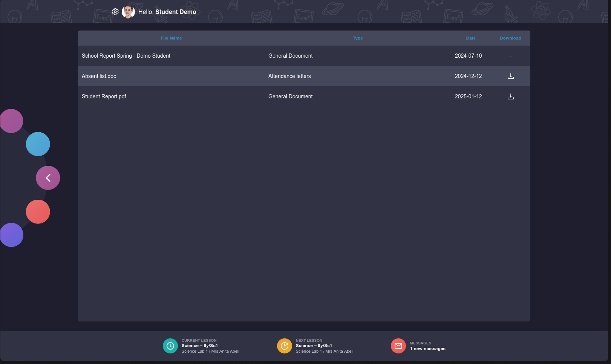Screen dimensions: 611x364
Task: Open the red circle menu item
Action: coord(38,212)
